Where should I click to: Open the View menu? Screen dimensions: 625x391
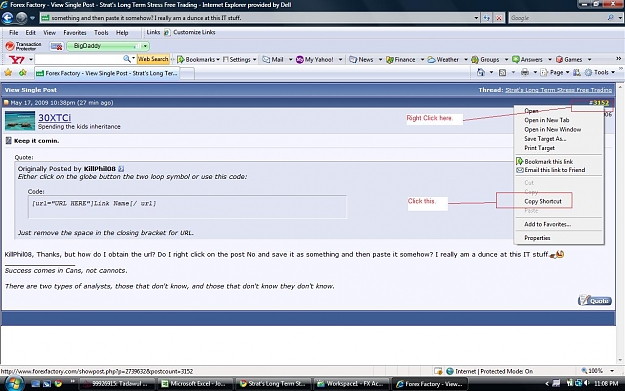pyautogui.click(x=49, y=33)
